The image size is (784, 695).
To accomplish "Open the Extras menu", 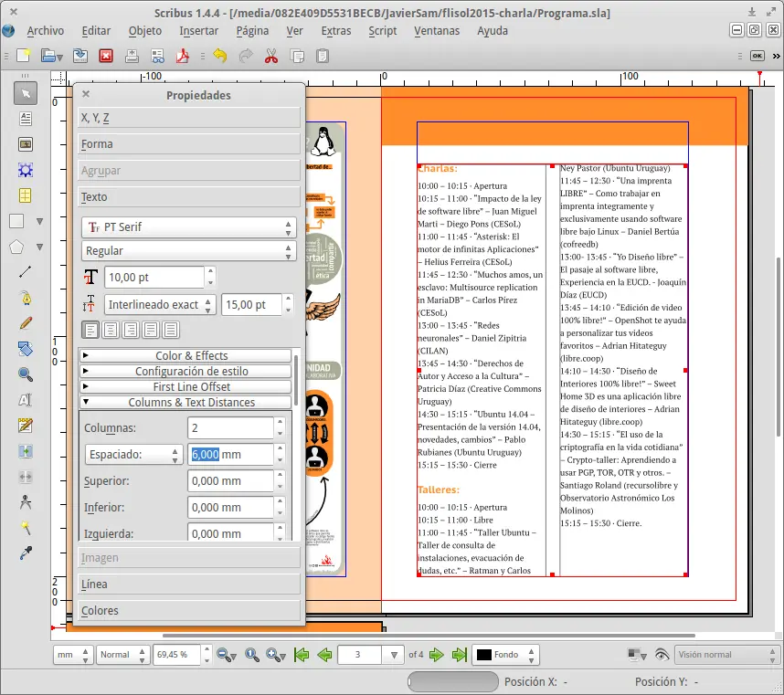I will (336, 31).
